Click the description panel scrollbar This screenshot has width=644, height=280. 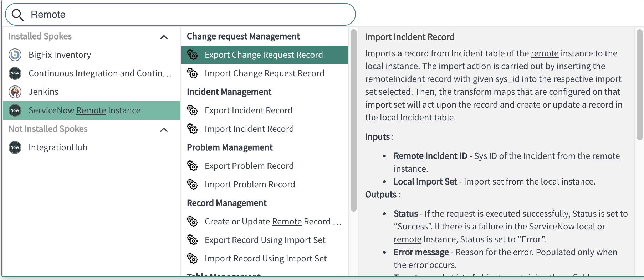pyautogui.click(x=639, y=85)
